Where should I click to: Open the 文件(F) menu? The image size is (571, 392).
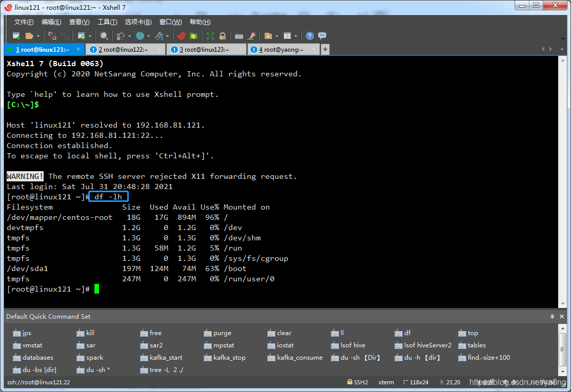24,22
